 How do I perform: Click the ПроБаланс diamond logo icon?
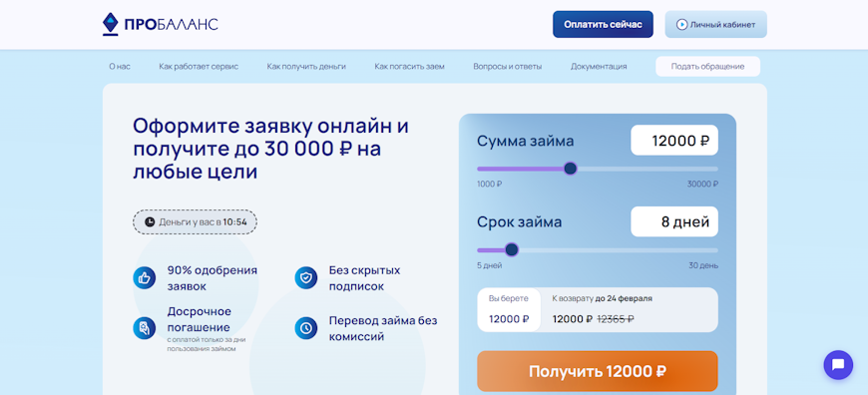click(x=111, y=24)
